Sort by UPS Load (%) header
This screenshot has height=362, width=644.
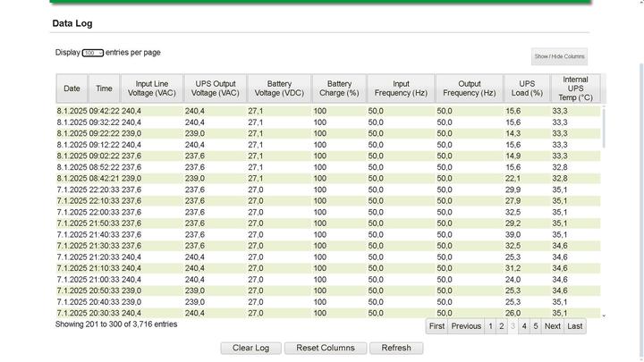[526, 88]
